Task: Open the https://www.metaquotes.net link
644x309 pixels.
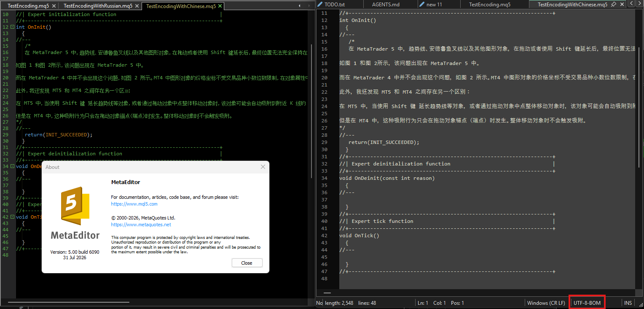Action: click(x=141, y=225)
